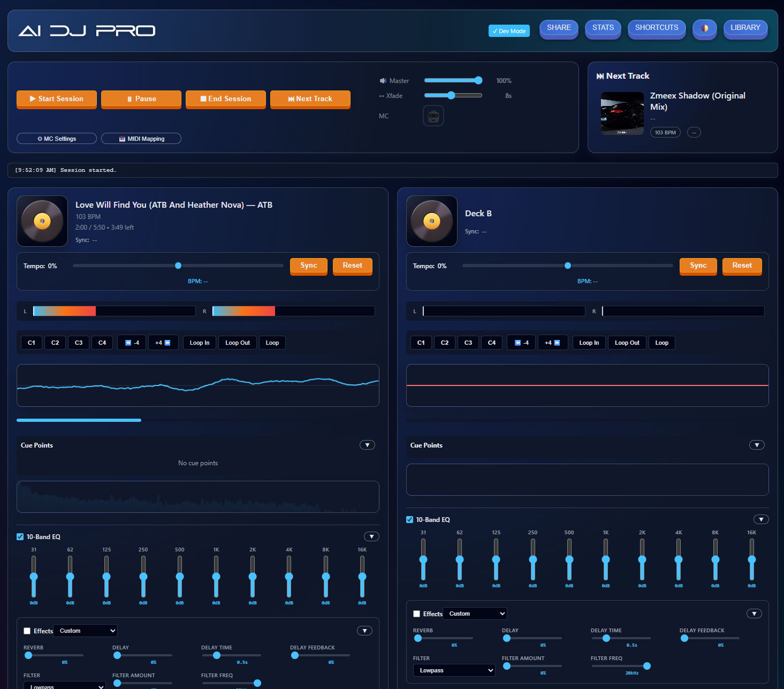The image size is (784, 689).
Task: Click the Next Track album thumbnail
Action: coord(622,113)
